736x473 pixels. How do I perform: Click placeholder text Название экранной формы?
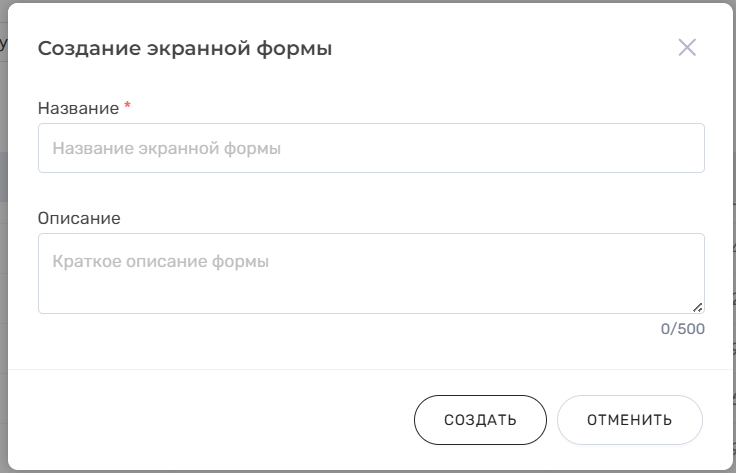(x=167, y=148)
